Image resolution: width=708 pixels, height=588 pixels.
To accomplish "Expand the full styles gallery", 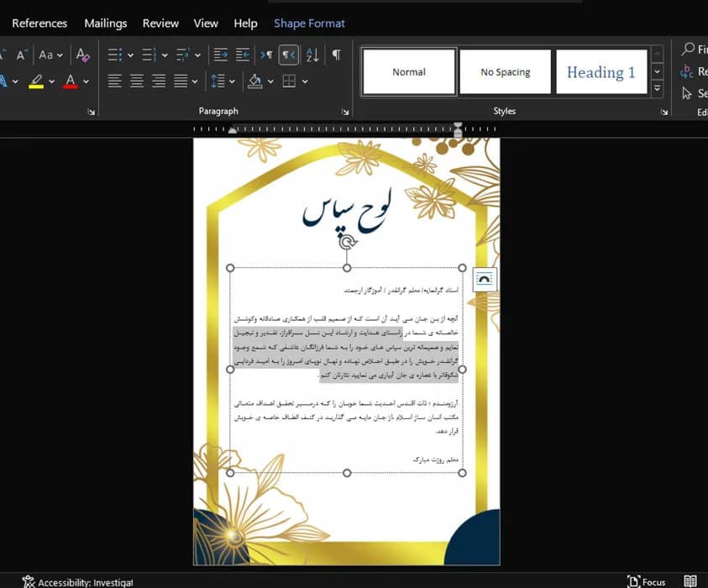I will click(658, 88).
